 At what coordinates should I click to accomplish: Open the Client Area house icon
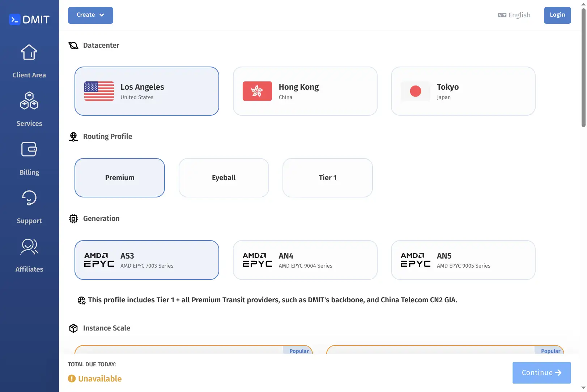coord(29,52)
